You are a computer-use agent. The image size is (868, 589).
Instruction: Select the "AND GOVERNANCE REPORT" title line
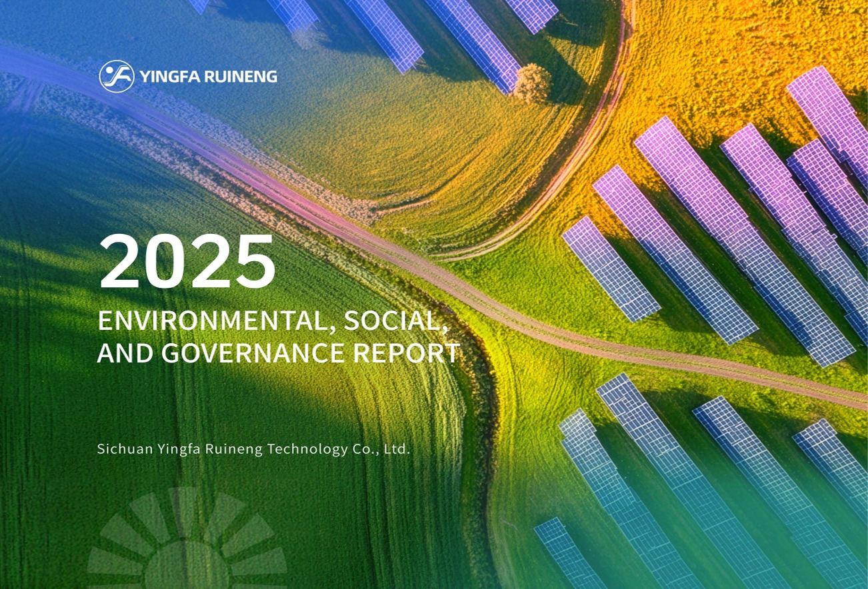pos(279,353)
